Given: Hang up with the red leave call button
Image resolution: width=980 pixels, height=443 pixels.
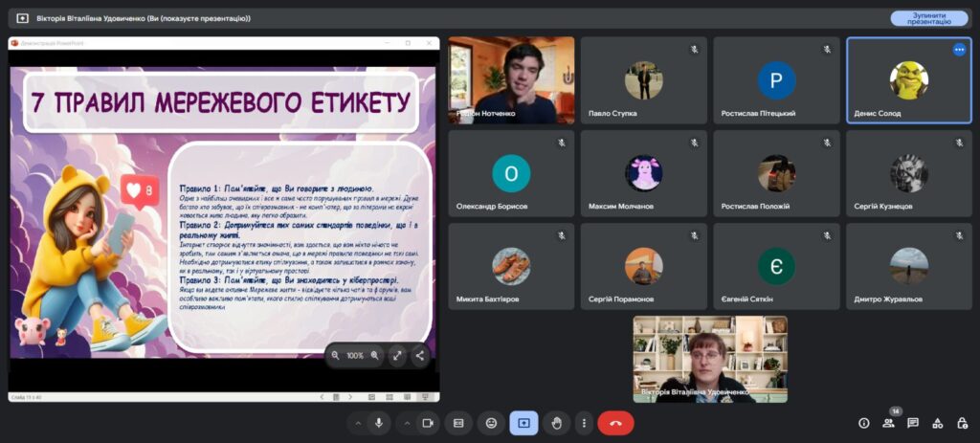Looking at the screenshot, I should click(615, 422).
